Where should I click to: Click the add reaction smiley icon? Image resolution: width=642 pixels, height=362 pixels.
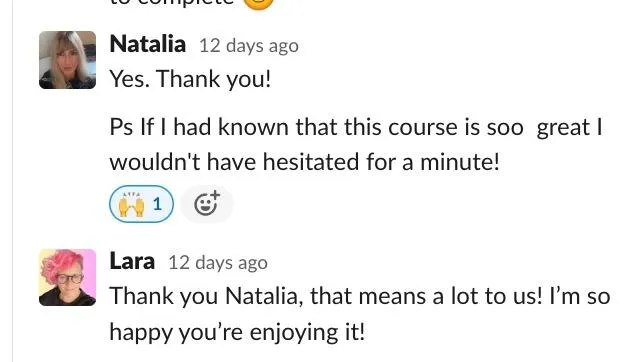207,204
